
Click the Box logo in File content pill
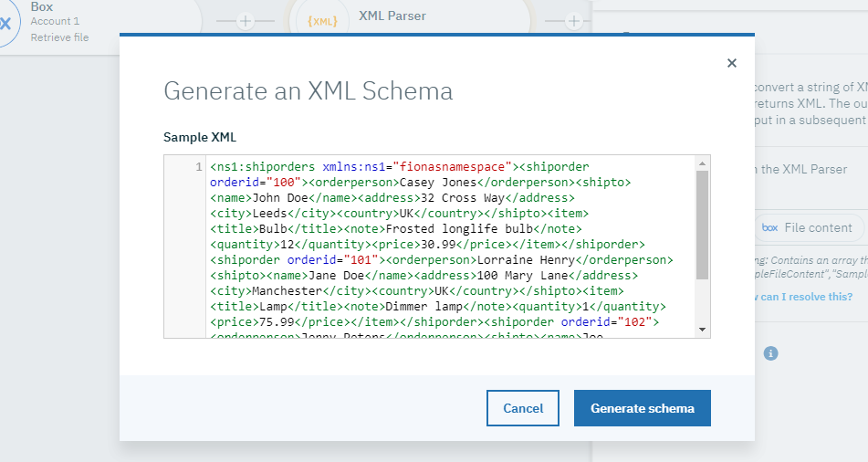[769, 227]
